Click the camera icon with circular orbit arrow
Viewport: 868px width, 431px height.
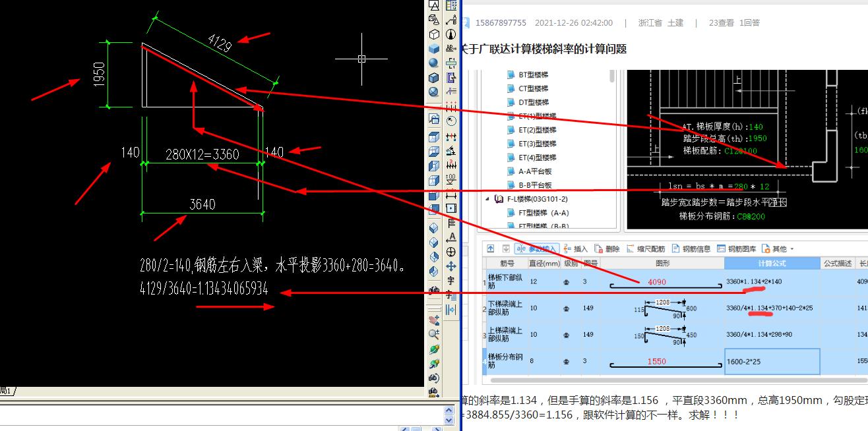[x=434, y=378]
